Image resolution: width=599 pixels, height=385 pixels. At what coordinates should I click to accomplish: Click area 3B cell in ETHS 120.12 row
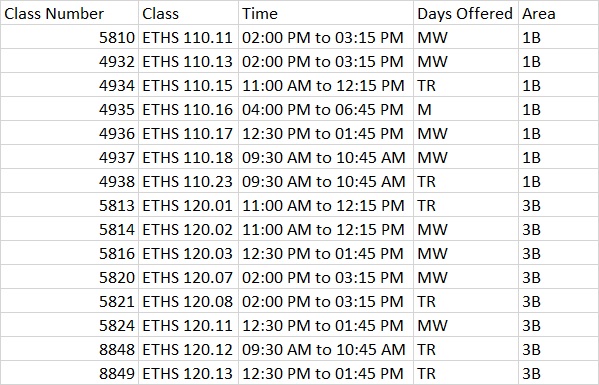(558, 349)
